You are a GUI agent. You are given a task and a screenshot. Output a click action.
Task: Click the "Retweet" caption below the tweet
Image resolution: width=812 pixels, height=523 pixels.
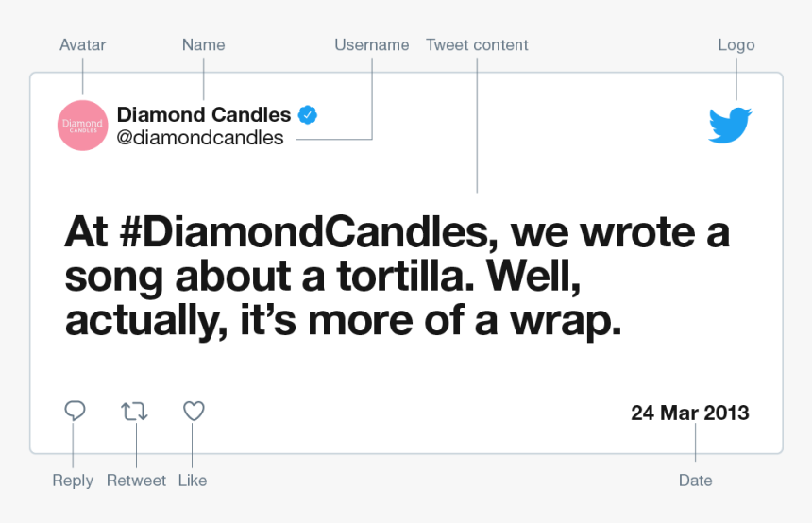(x=136, y=481)
